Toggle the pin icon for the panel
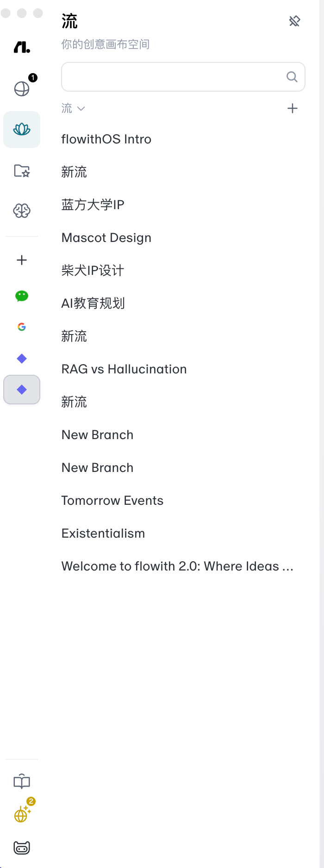 (294, 21)
